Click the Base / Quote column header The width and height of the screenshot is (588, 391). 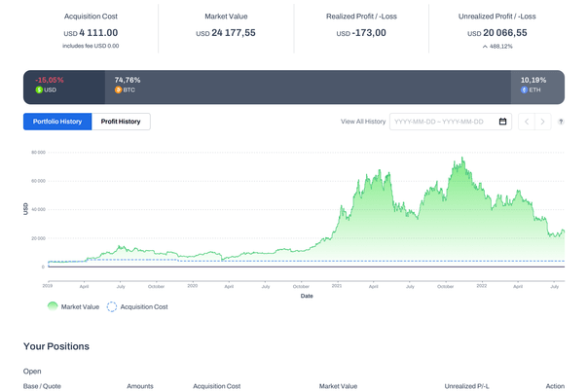pos(42,386)
